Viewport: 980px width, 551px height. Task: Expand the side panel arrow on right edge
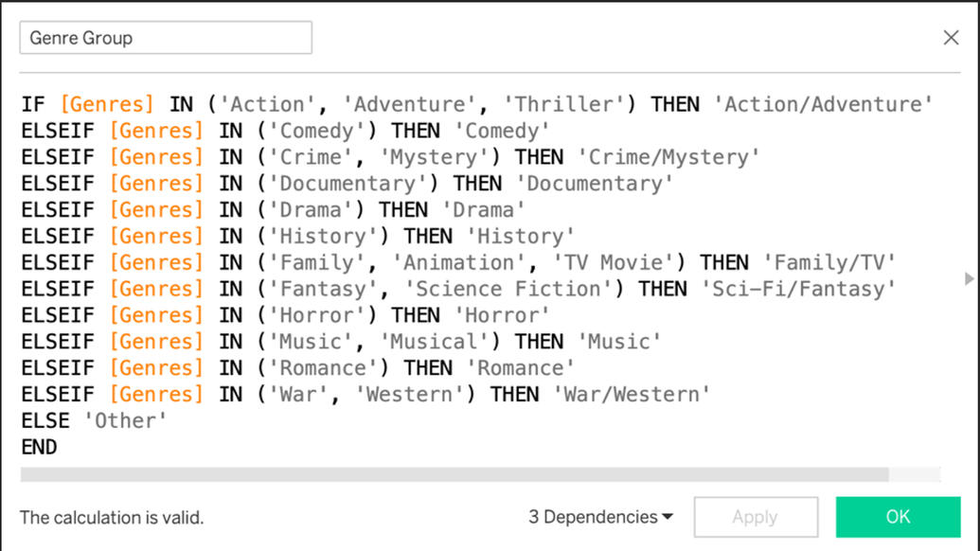969,279
